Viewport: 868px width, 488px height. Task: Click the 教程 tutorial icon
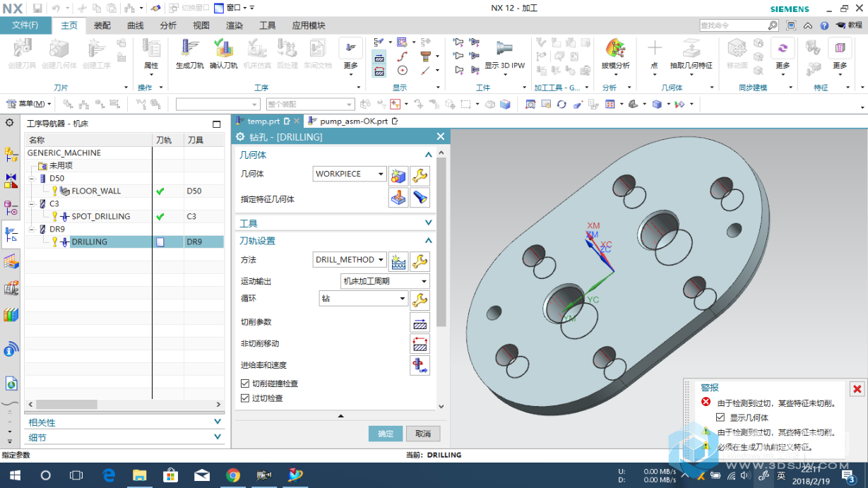pos(850,25)
